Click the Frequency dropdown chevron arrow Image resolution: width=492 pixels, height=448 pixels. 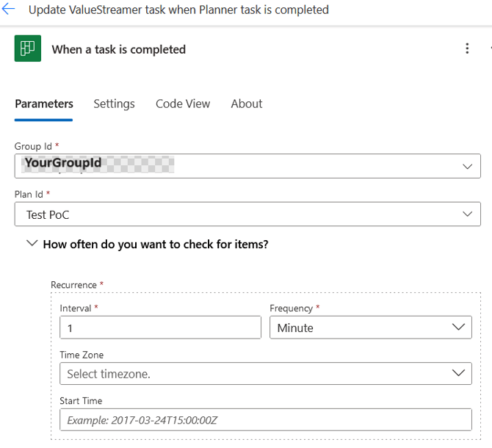pos(458,328)
